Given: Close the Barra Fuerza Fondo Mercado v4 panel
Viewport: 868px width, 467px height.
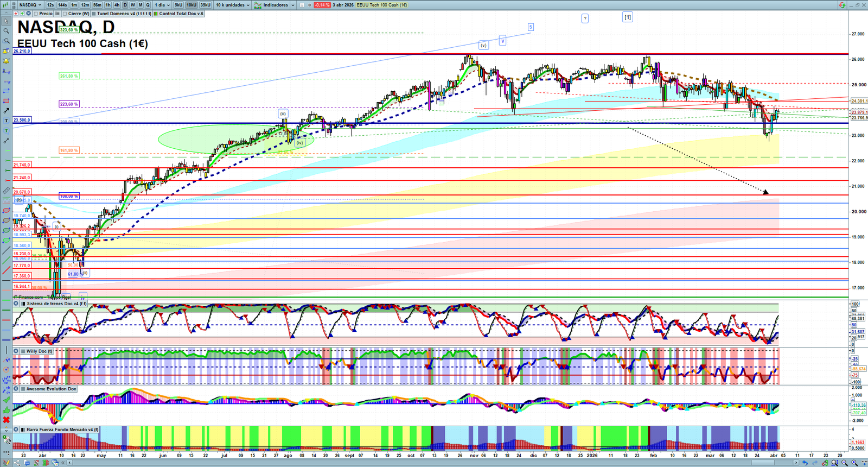Looking at the screenshot, I should tap(16, 430).
